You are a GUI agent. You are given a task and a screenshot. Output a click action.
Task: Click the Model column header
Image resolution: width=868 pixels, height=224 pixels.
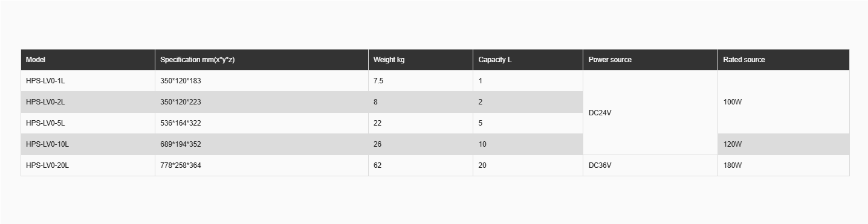click(88, 60)
